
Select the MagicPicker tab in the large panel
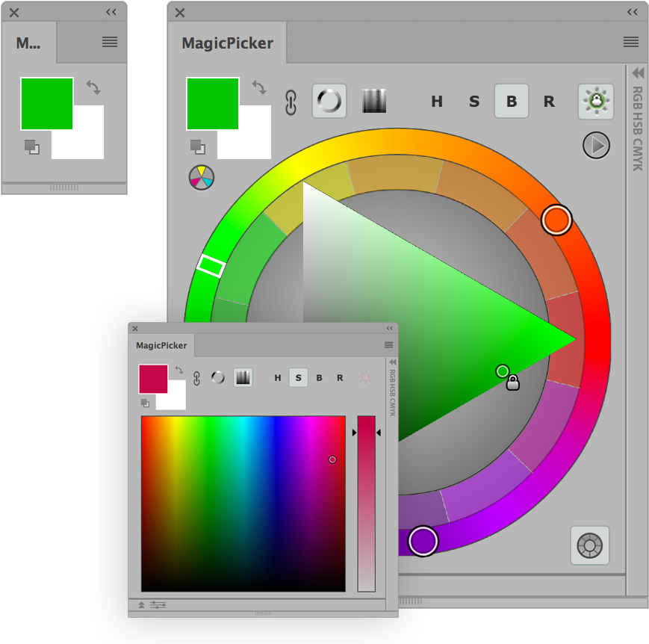[227, 43]
